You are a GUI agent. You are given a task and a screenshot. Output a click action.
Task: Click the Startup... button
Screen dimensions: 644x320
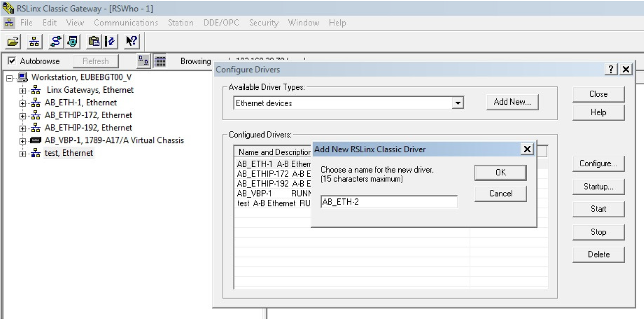[x=598, y=187]
